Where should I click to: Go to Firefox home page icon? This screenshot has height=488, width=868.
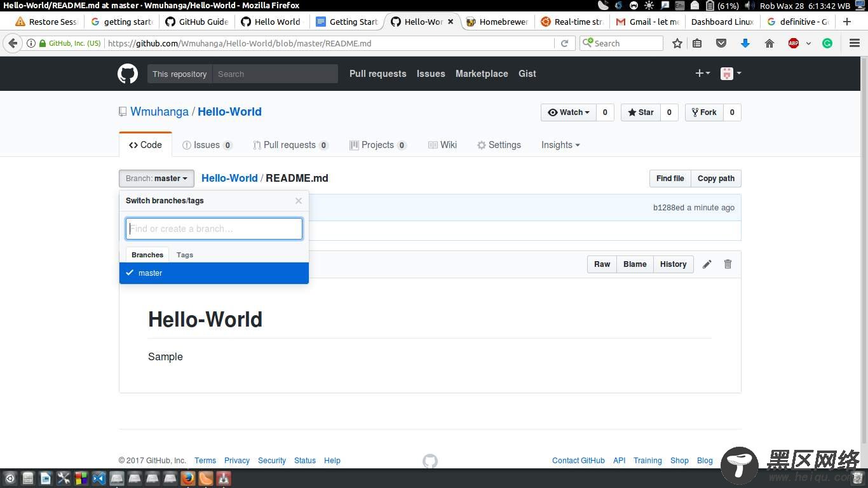(770, 43)
